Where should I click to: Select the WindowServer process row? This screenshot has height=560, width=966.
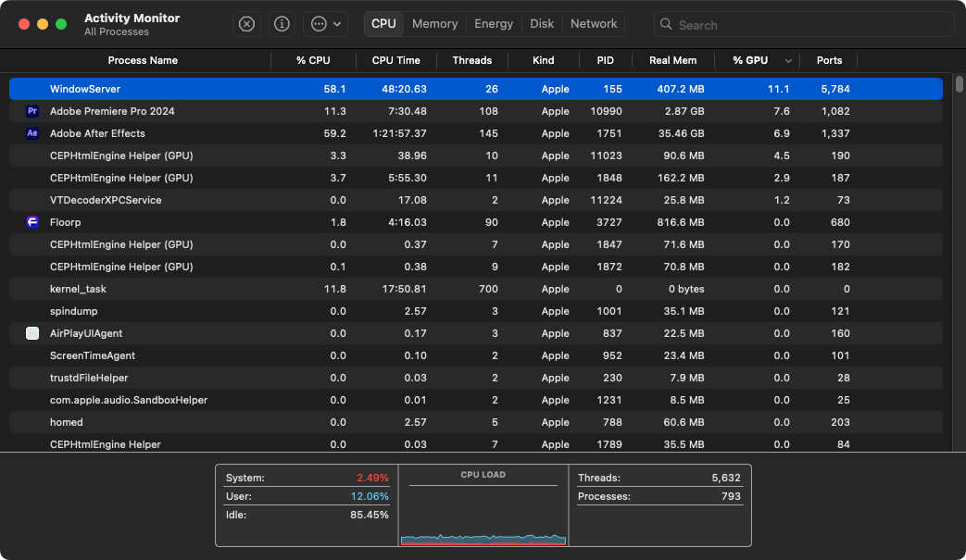pyautogui.click(x=476, y=89)
